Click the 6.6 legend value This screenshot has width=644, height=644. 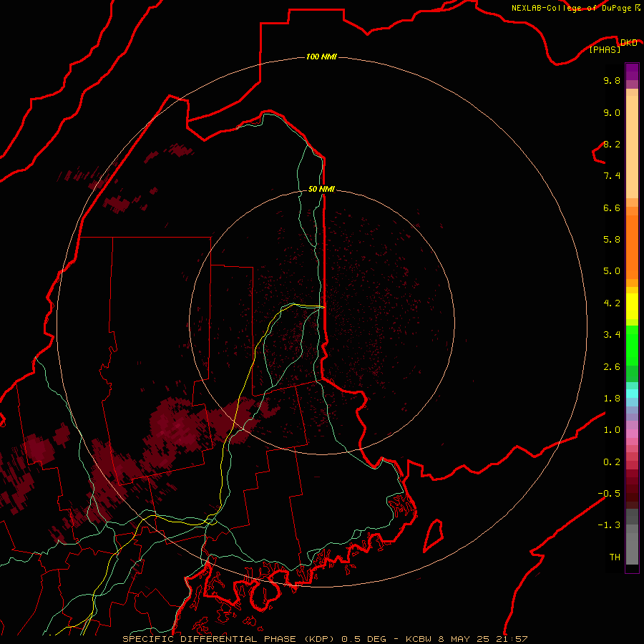(x=612, y=208)
